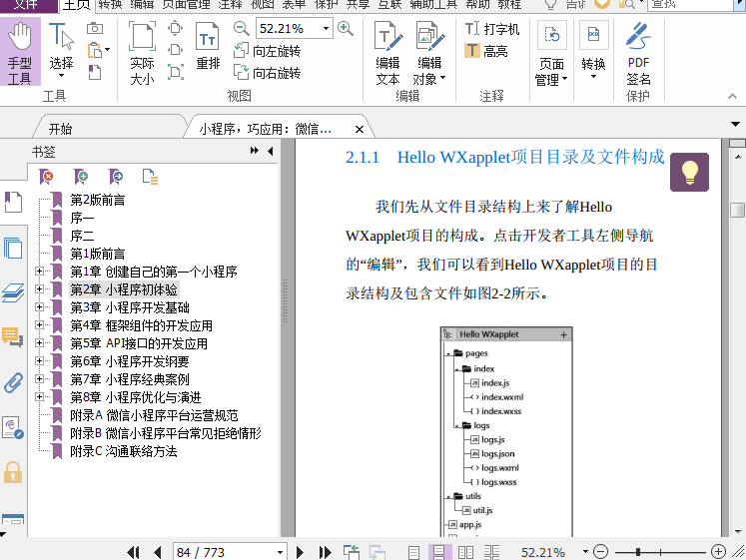Open the Convert (转换) OCR dropdown
Image resolution: width=746 pixels, height=560 pixels.
point(593,50)
